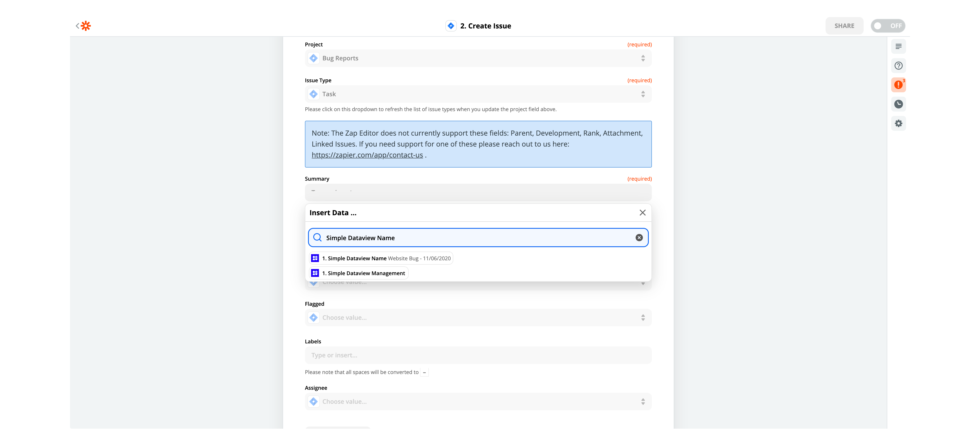The width and height of the screenshot is (980, 444).
Task: Open the zapier.com/app/contact-us link
Action: tap(367, 155)
